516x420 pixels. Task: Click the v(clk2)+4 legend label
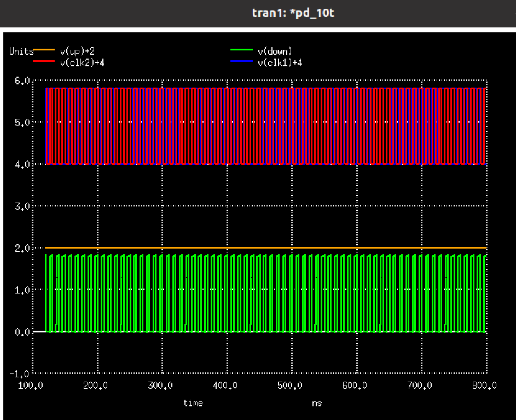click(x=82, y=62)
